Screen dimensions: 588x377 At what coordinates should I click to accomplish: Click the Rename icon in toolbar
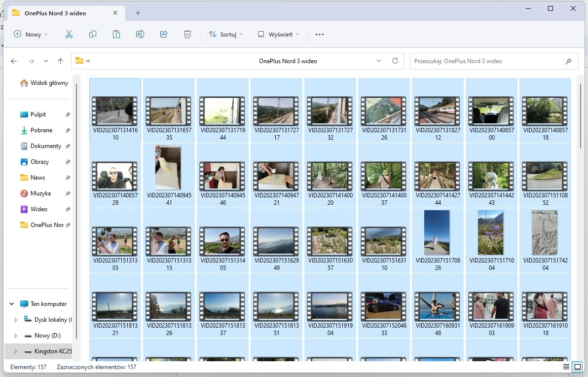click(x=140, y=34)
